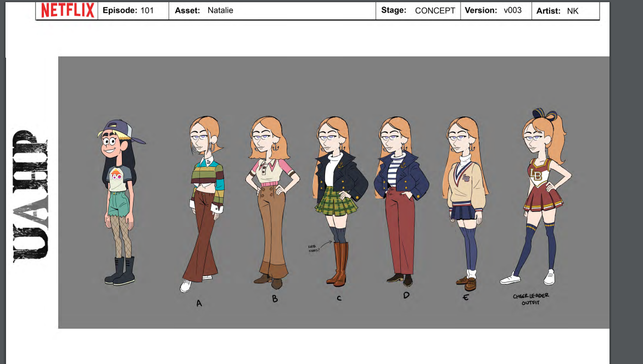
Task: Click the 'Version: v003' header cell
Action: click(x=496, y=10)
